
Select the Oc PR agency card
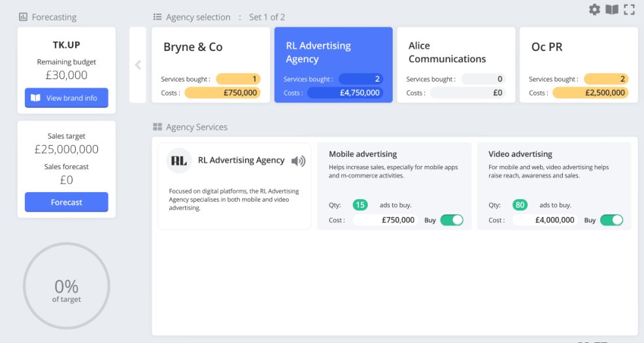coord(579,65)
